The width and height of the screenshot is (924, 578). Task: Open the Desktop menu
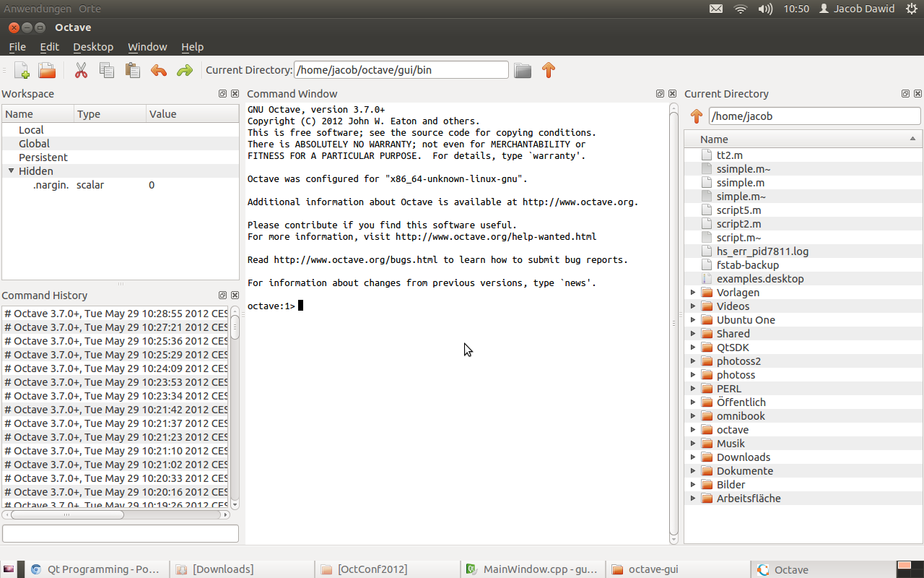click(93, 47)
